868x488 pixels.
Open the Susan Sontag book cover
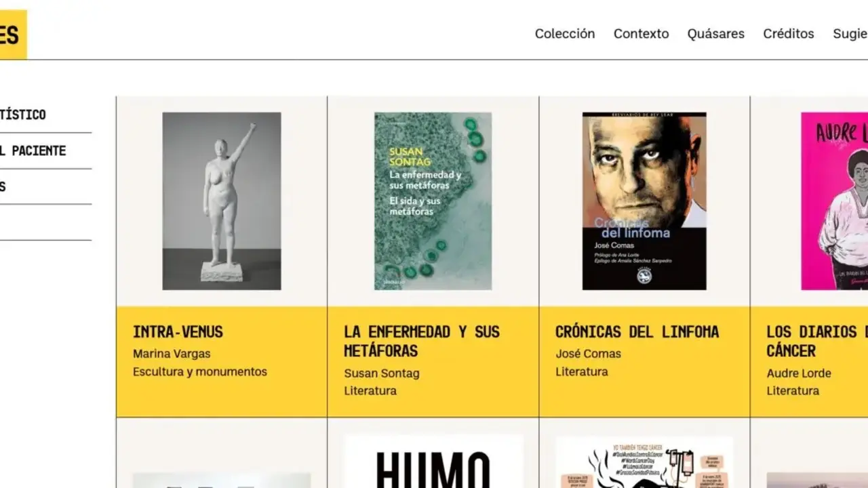pos(433,201)
